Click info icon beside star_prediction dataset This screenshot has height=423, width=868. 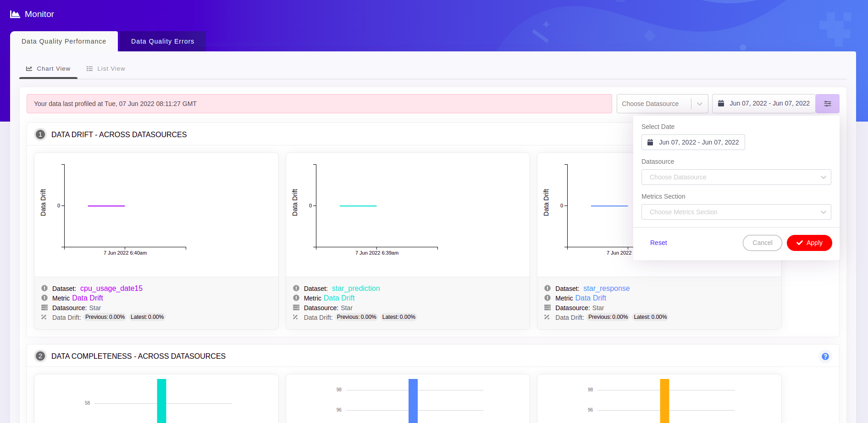point(296,289)
